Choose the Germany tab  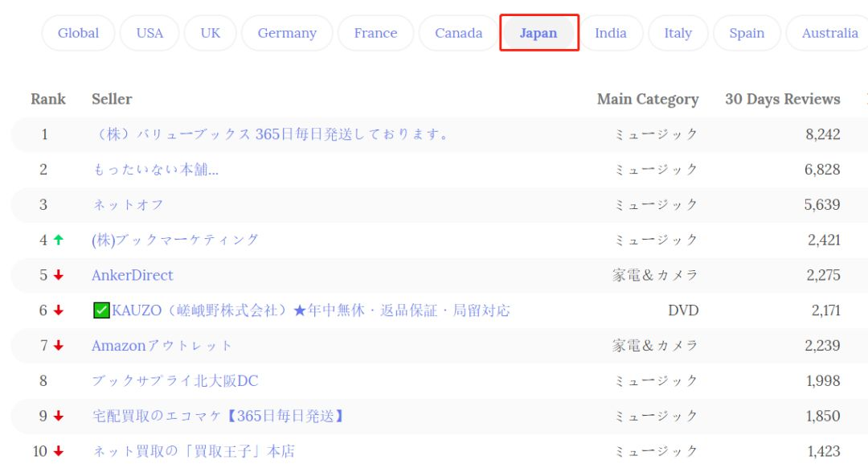(x=287, y=33)
